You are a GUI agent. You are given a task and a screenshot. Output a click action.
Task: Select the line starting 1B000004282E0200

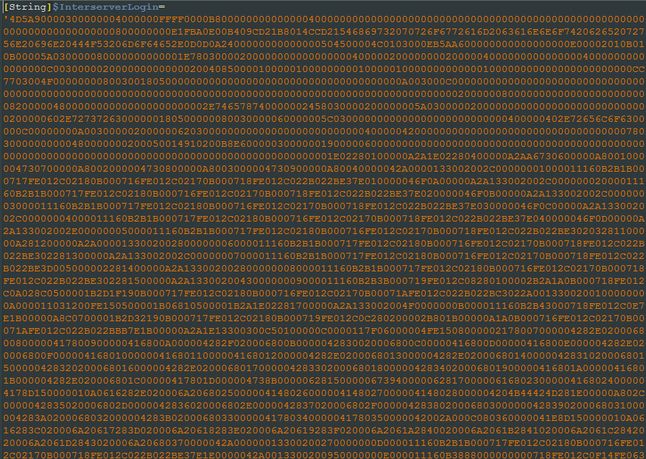pos(325,380)
